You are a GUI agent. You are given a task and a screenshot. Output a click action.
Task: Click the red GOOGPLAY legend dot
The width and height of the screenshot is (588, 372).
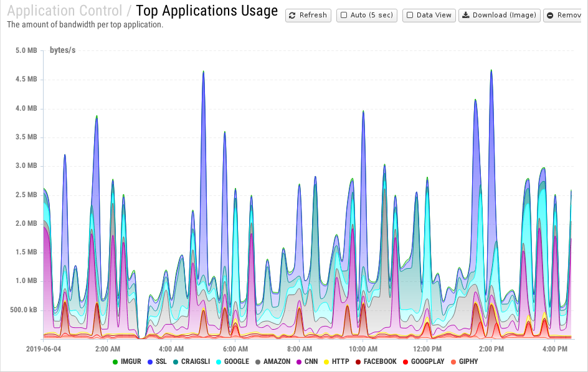click(405, 361)
